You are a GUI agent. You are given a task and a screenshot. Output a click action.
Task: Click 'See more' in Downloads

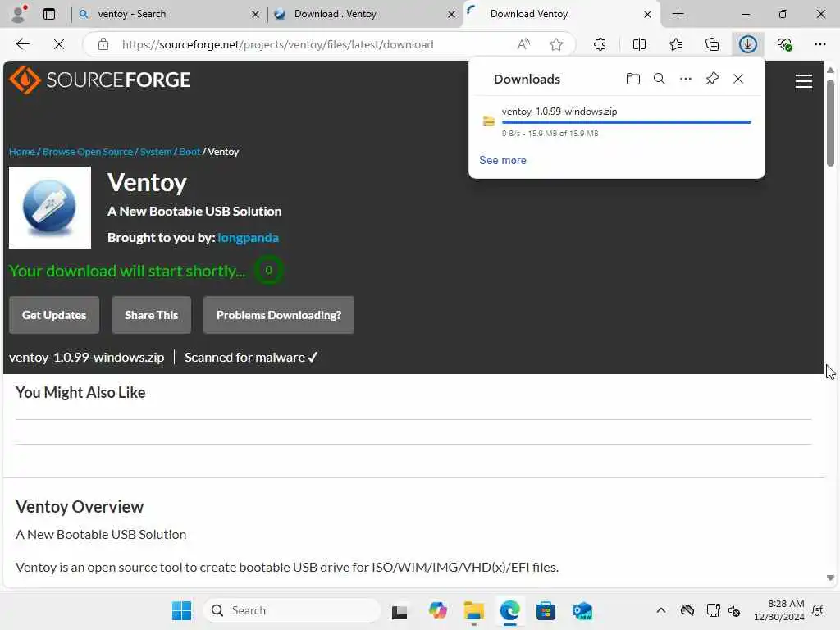503,160
